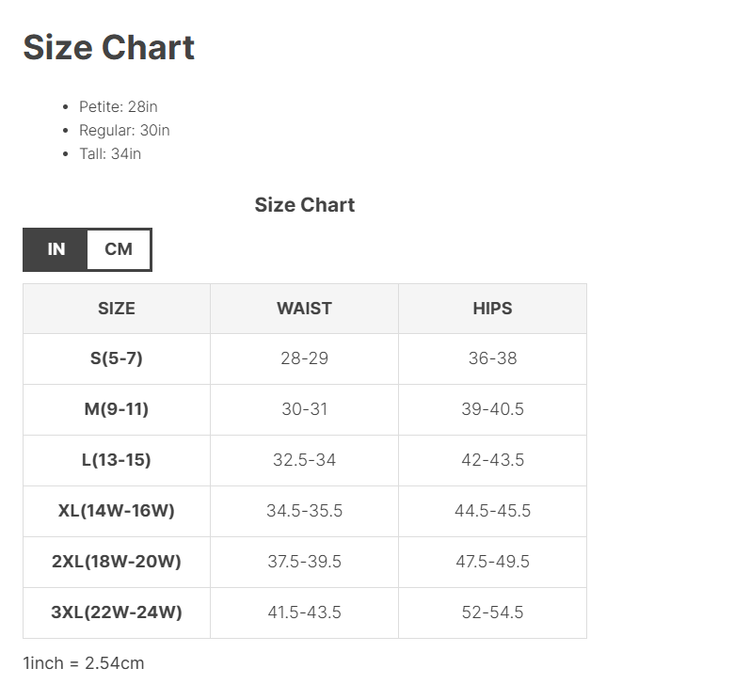Click the WAIST column header
This screenshot has height=700, width=750.
pyautogui.click(x=304, y=309)
